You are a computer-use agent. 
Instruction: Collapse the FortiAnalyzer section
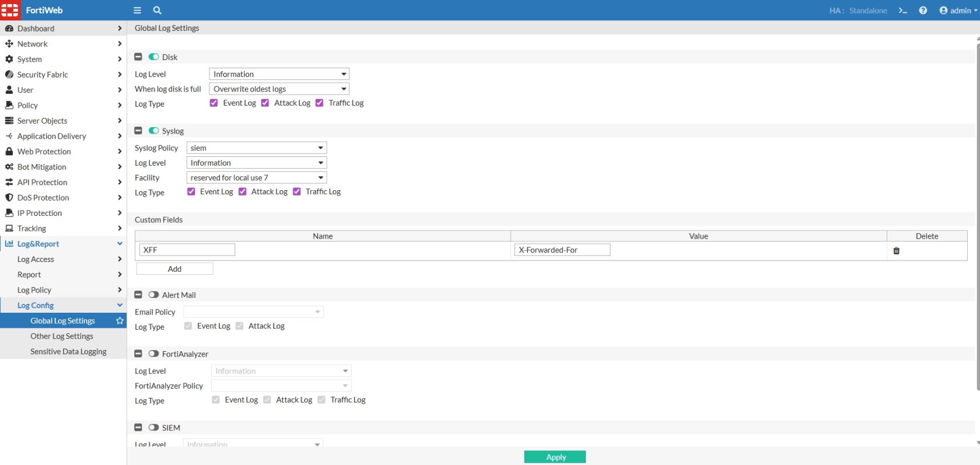(138, 354)
